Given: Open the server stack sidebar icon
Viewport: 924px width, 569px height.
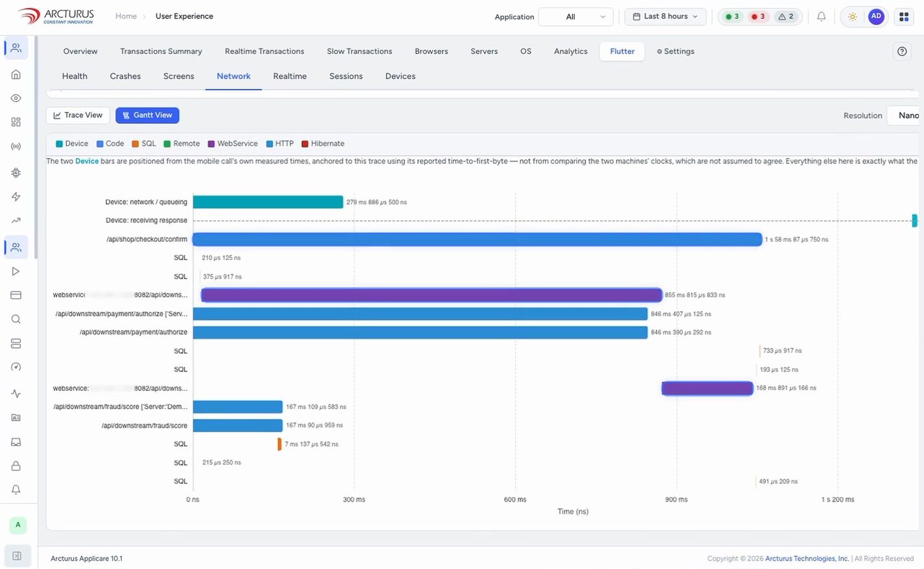Looking at the screenshot, I should tap(16, 343).
